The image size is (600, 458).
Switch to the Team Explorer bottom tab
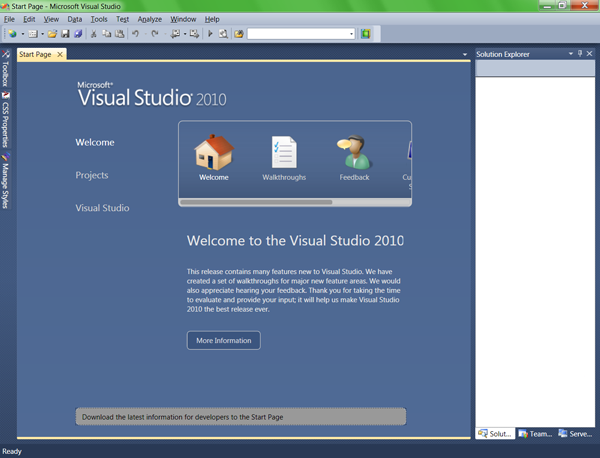[535, 434]
